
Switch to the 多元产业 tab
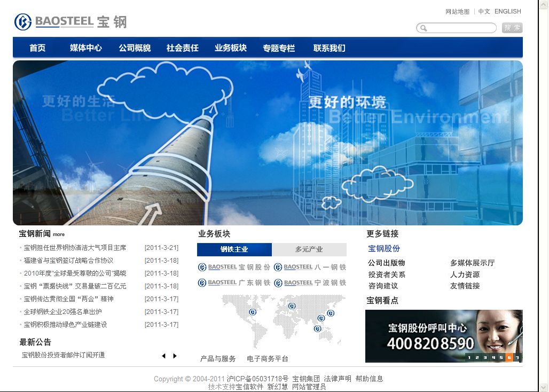click(x=309, y=249)
